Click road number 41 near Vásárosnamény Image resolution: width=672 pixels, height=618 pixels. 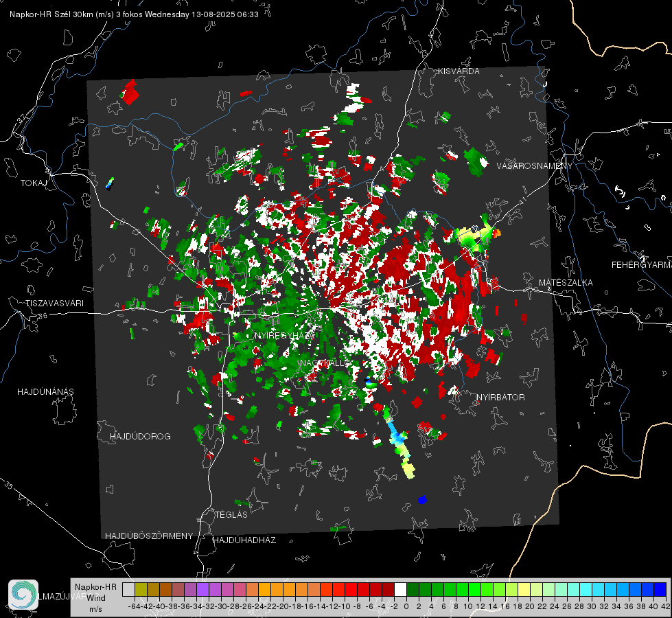522,201
